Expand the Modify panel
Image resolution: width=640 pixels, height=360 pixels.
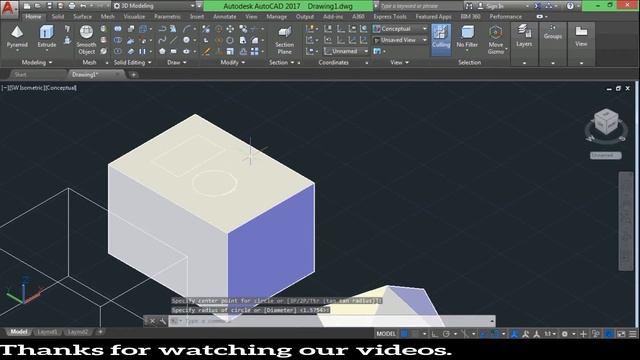coord(233,62)
